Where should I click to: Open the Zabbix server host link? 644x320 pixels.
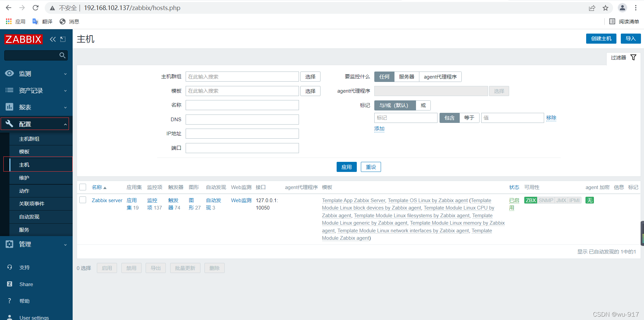[x=107, y=200]
